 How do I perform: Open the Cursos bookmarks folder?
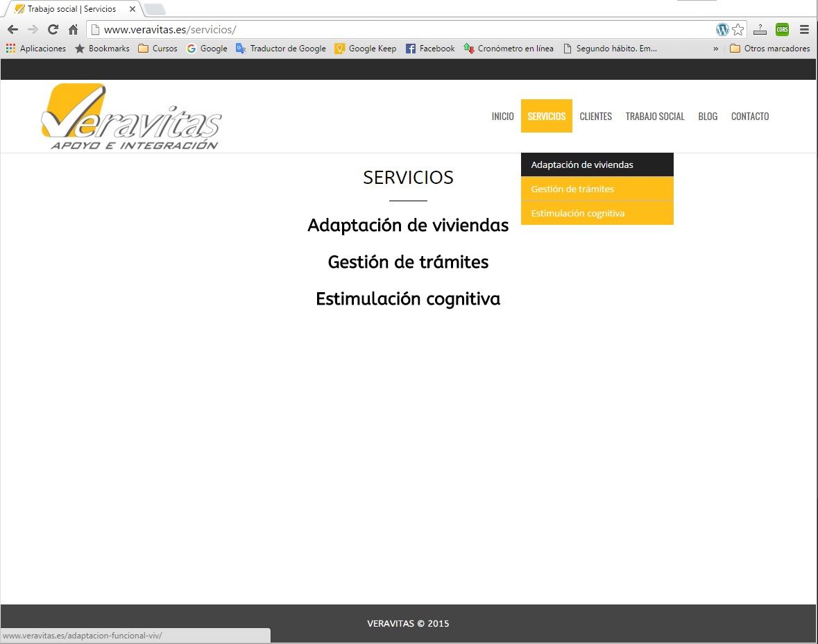coord(157,49)
